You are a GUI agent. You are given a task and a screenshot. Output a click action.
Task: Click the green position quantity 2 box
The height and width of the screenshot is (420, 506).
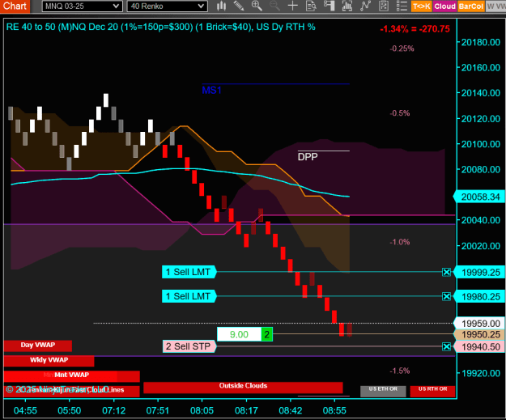[x=267, y=334]
